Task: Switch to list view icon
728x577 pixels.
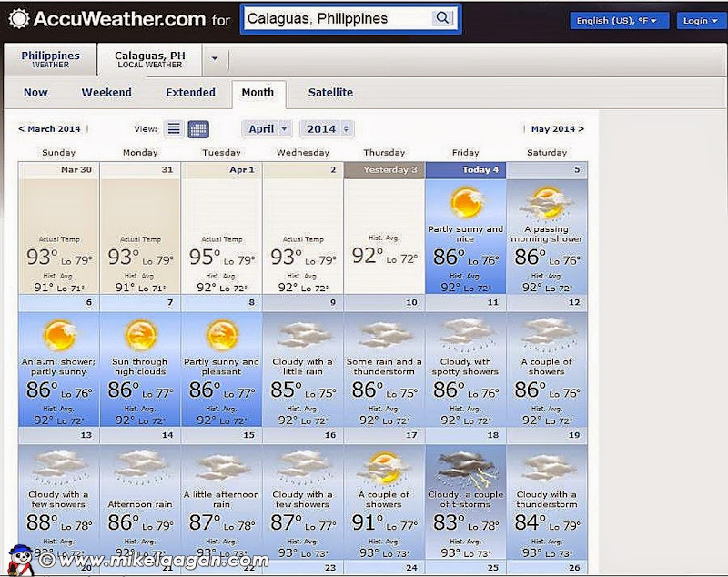Action: tap(174, 128)
